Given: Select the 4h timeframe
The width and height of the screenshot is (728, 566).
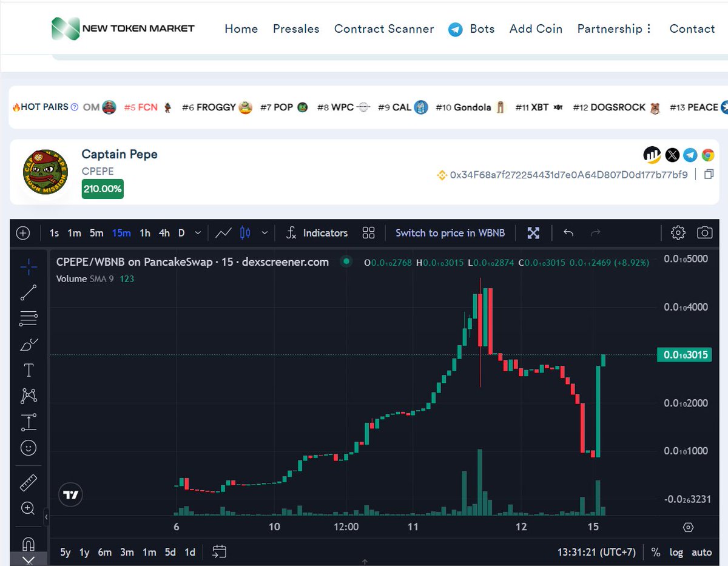Looking at the screenshot, I should (164, 233).
